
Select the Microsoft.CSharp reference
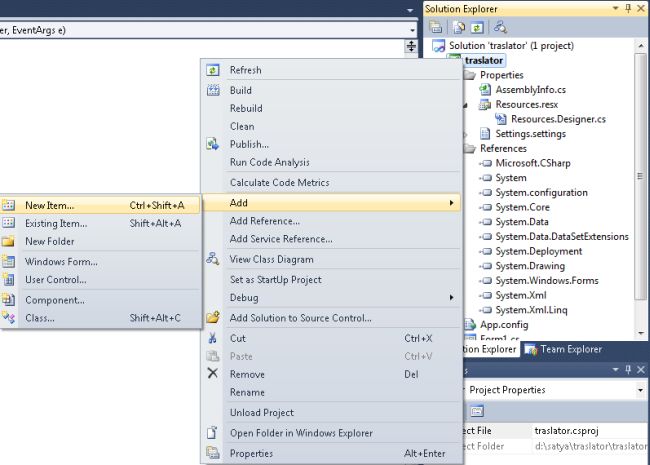(533, 163)
